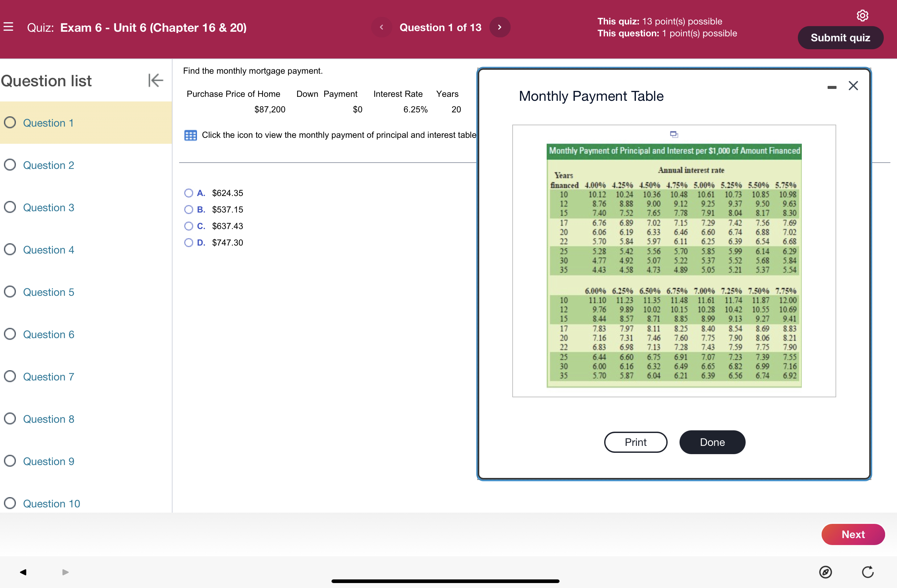Screen dimensions: 897x588
Task: Go back with the browser back arrow
Action: tap(23, 572)
